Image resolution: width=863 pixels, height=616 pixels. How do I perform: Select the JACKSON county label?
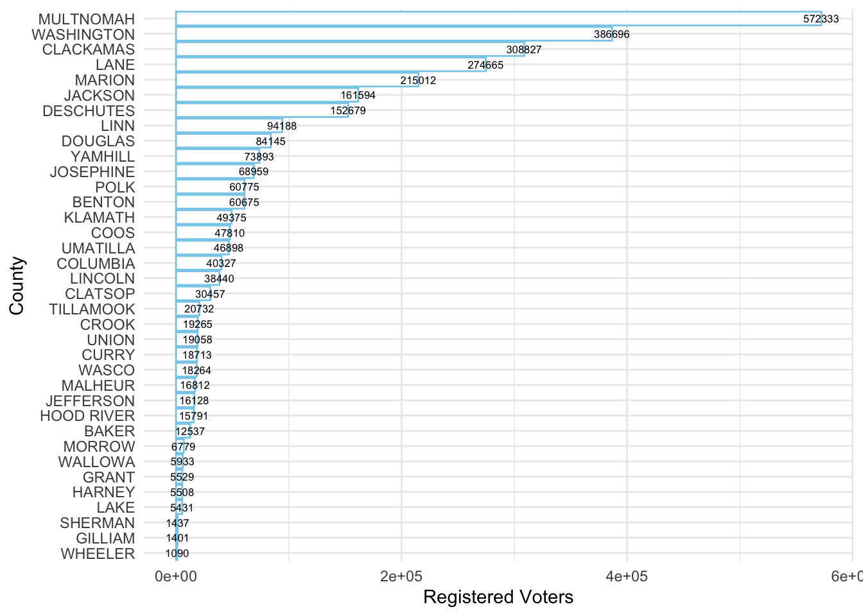tap(100, 96)
